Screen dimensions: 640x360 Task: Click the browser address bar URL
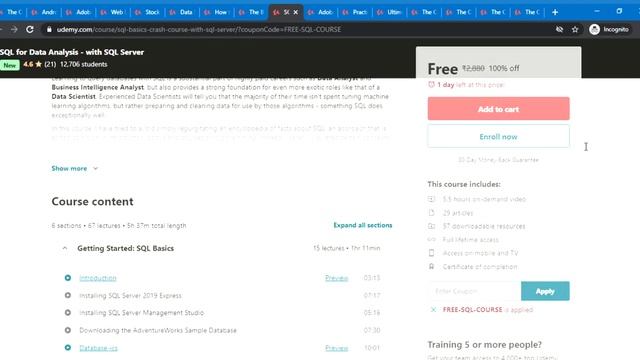click(x=199, y=29)
